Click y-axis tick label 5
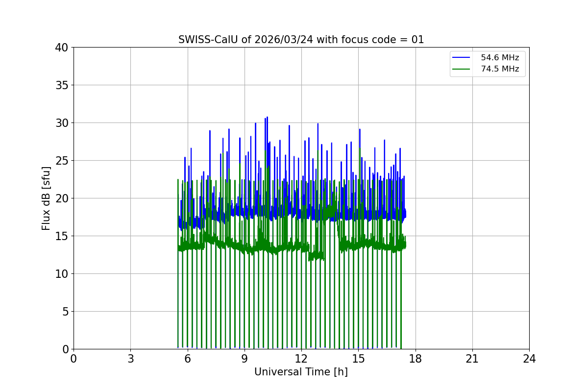588x392 pixels. click(65, 312)
